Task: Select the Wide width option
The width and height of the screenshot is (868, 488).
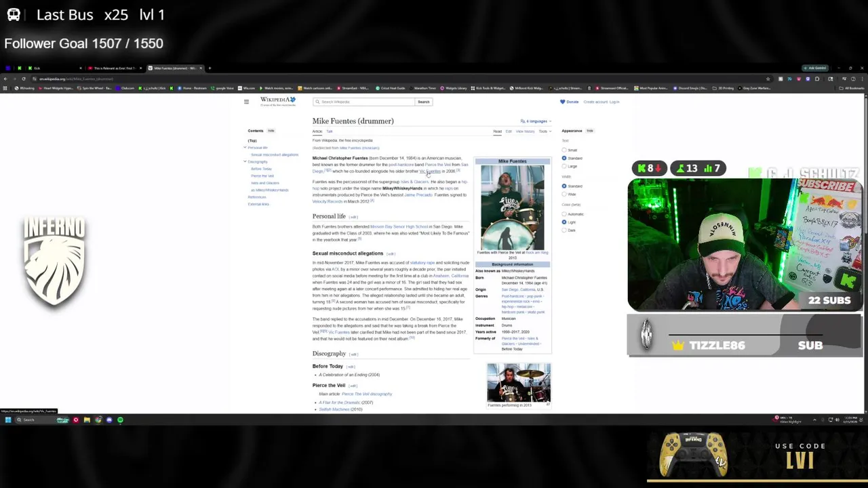Action: 564,194
